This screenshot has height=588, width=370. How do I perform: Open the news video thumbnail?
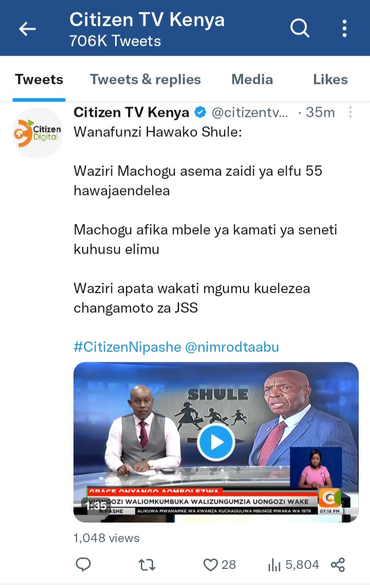tap(216, 442)
